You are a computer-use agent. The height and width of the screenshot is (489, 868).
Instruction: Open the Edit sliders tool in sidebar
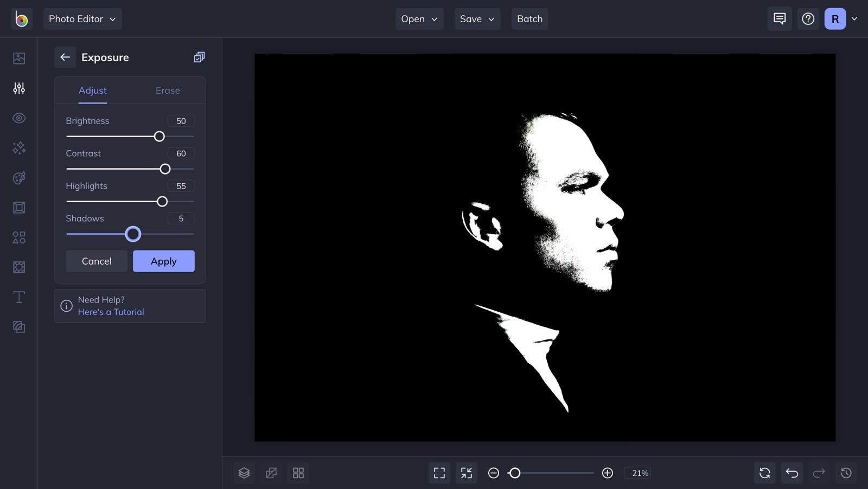click(19, 88)
